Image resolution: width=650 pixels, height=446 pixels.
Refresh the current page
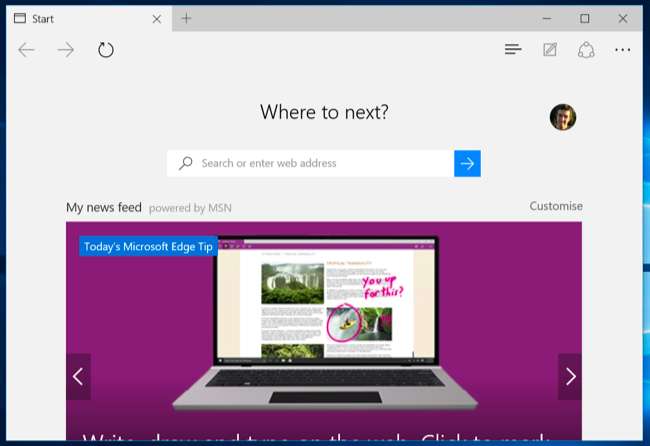106,50
